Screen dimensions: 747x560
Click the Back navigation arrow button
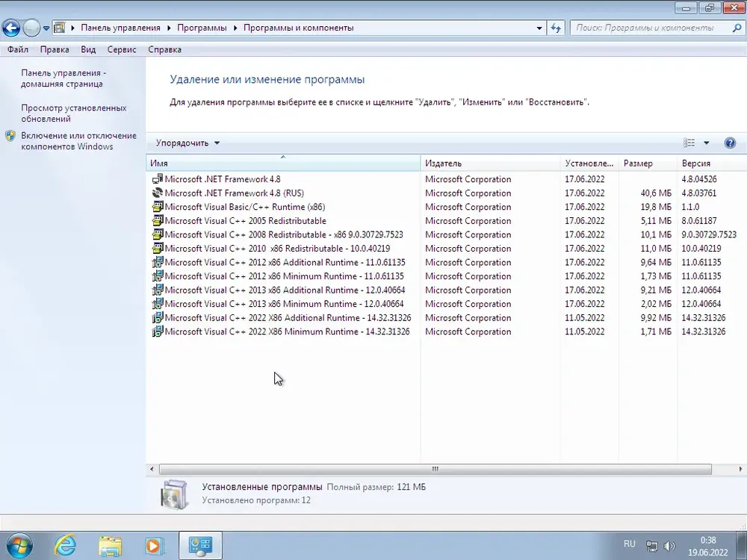pos(11,28)
